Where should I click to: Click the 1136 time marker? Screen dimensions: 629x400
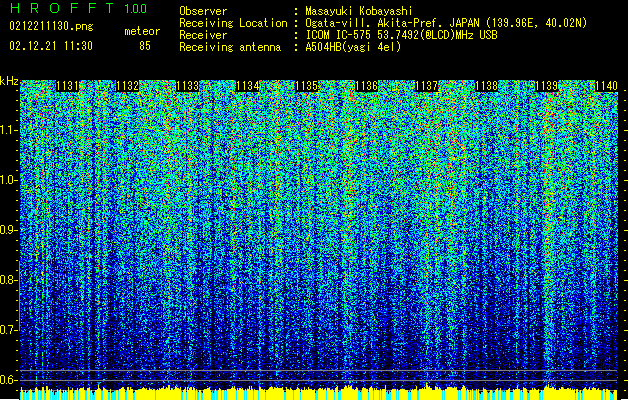(x=367, y=86)
